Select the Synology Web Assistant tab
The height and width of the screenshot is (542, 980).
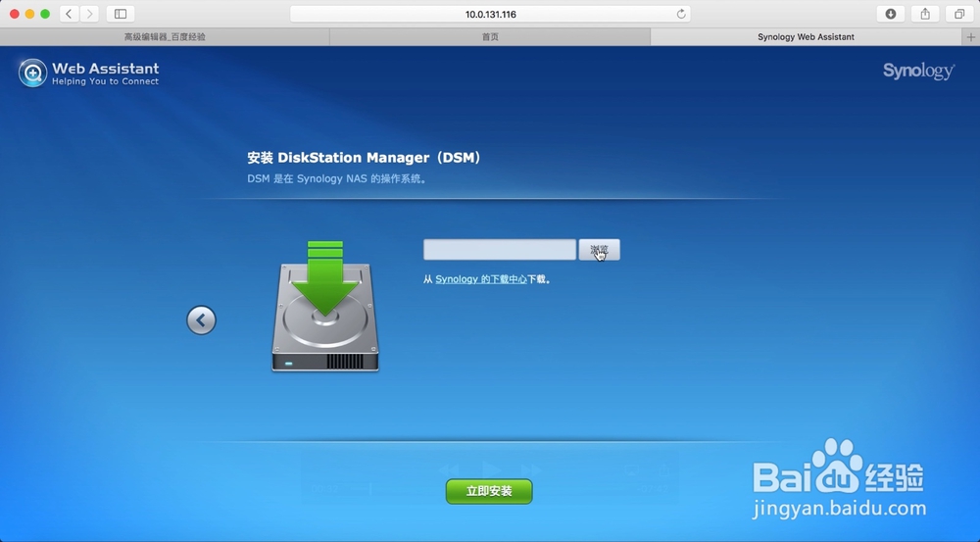coord(806,37)
